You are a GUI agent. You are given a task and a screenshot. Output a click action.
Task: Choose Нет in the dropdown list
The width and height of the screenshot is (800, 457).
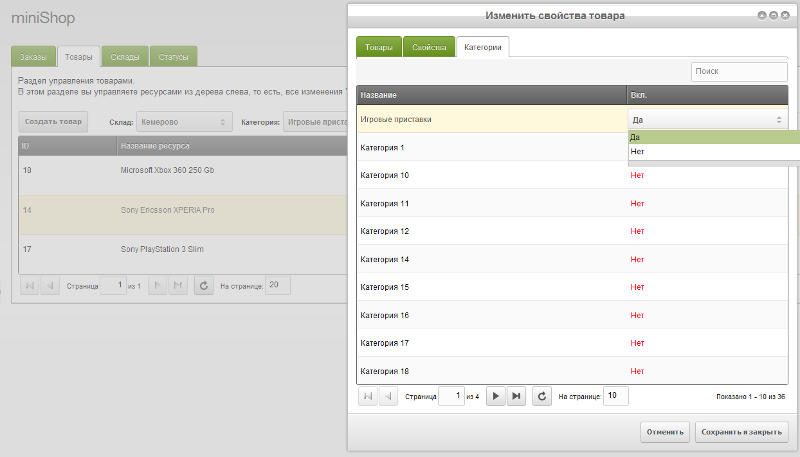coord(714,151)
